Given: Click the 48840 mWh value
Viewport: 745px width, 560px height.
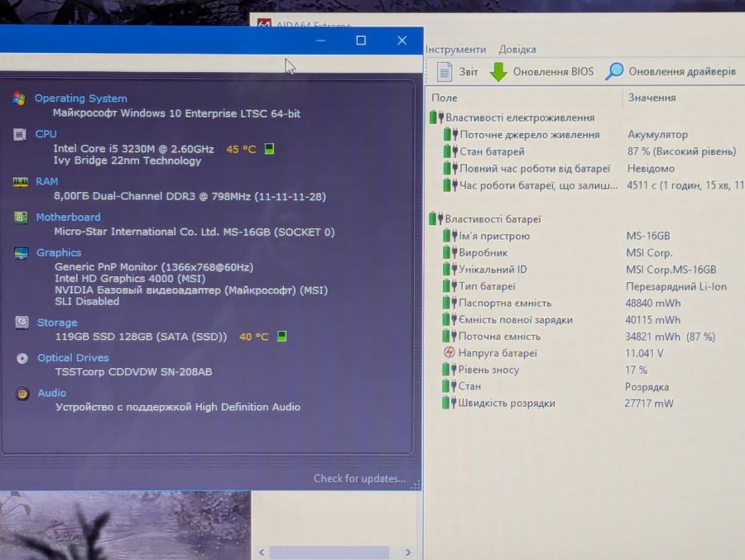Looking at the screenshot, I should tap(653, 303).
